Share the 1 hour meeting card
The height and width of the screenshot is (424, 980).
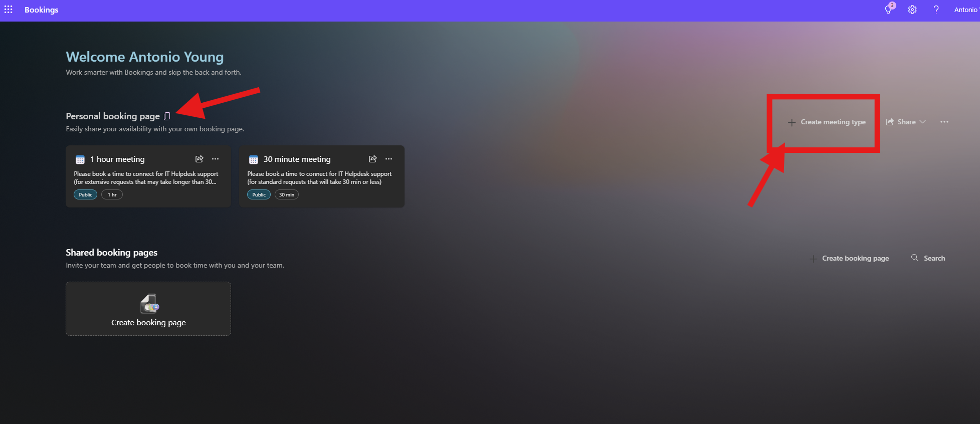click(199, 159)
